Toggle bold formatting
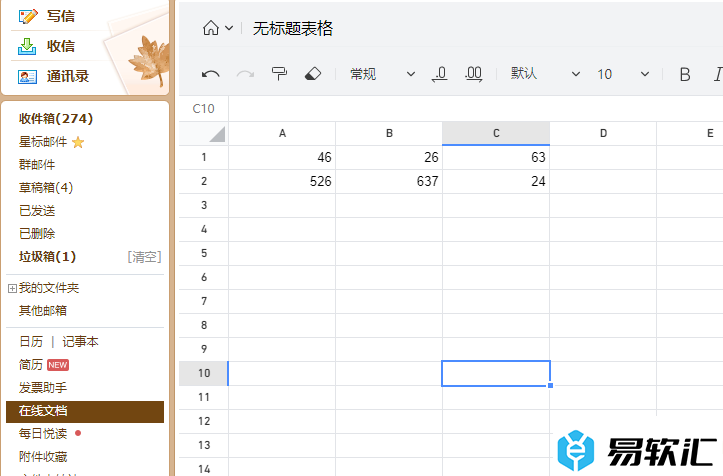The width and height of the screenshot is (723, 476). tap(685, 74)
